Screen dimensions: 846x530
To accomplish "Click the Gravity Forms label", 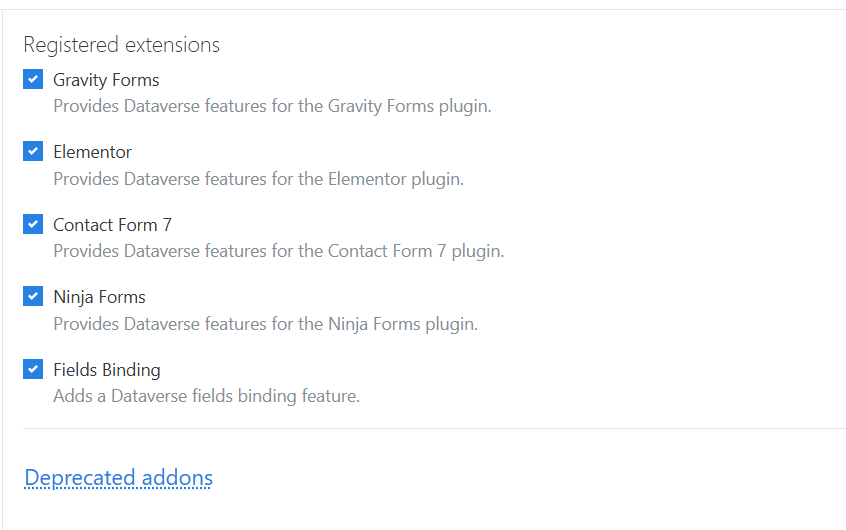I will (106, 80).
